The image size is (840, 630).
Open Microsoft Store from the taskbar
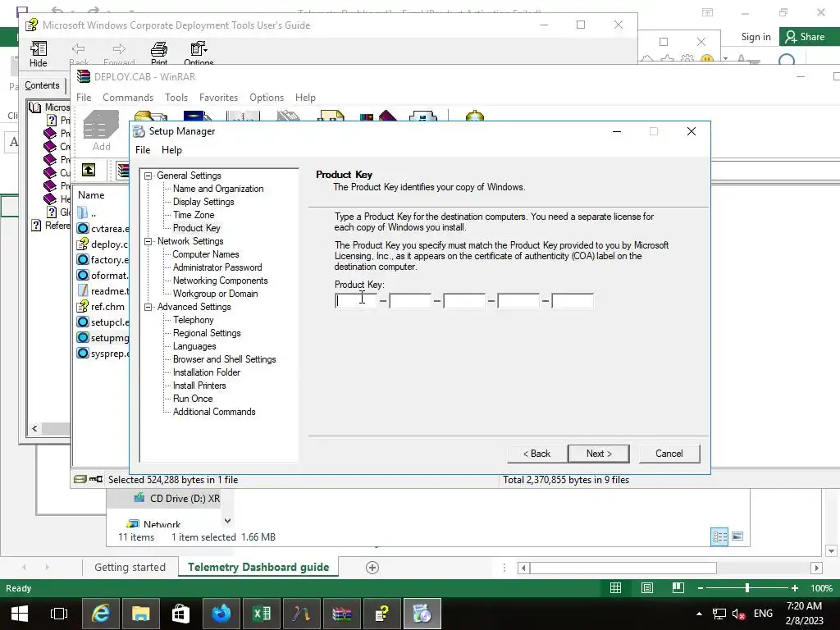click(x=181, y=614)
